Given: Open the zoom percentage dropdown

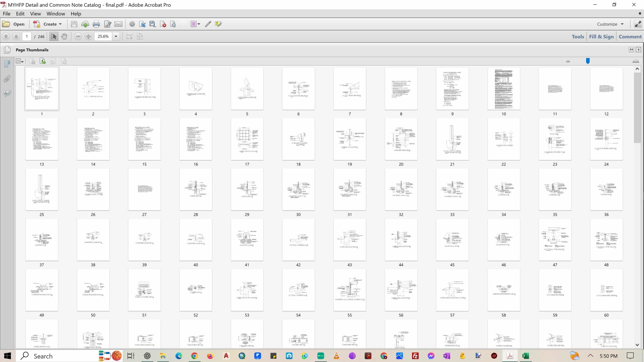Looking at the screenshot, I should tap(116, 36).
